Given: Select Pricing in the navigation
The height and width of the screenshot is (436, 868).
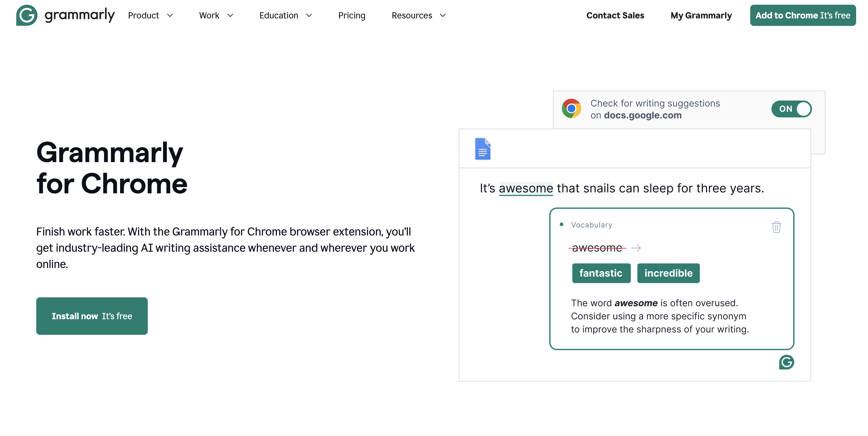Looking at the screenshot, I should [352, 15].
